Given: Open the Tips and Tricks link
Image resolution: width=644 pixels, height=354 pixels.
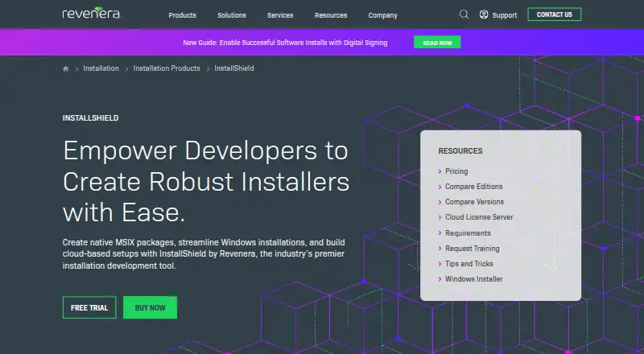Looking at the screenshot, I should tap(469, 263).
